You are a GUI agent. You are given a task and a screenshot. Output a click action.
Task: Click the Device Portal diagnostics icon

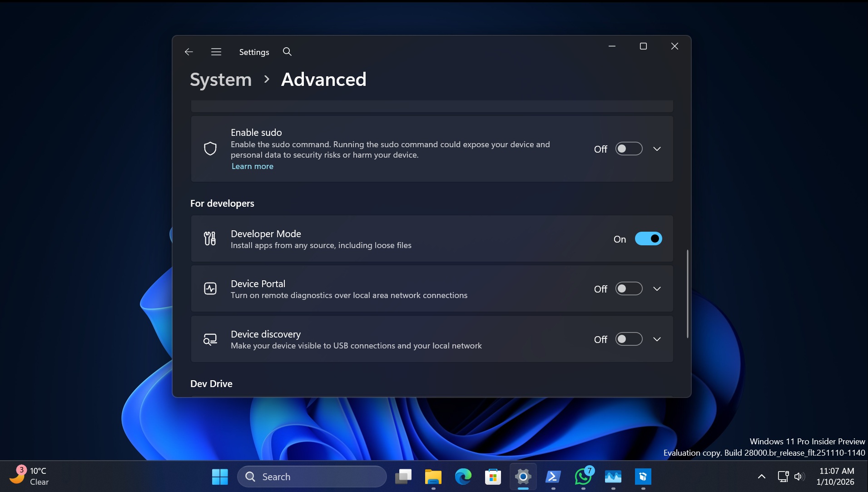tap(209, 288)
